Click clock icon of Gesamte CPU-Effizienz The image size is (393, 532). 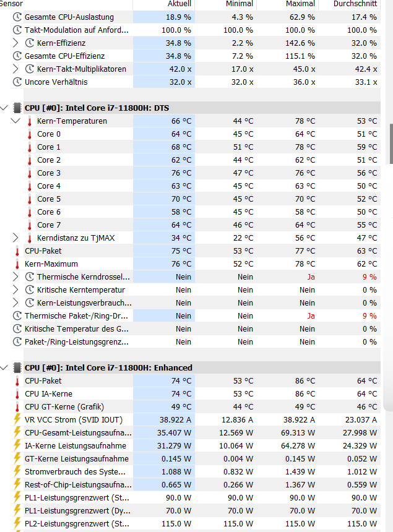pyautogui.click(x=17, y=56)
